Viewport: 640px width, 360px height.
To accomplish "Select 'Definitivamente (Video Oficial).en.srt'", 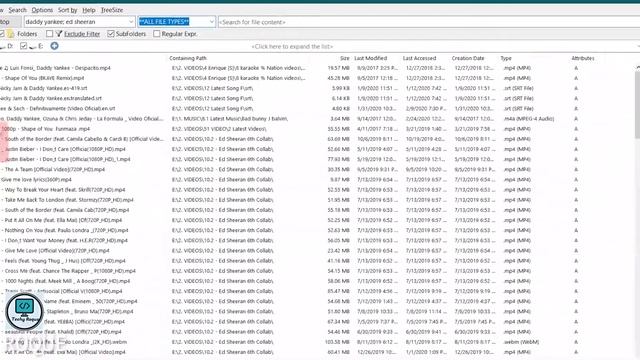I will click(x=58, y=109).
